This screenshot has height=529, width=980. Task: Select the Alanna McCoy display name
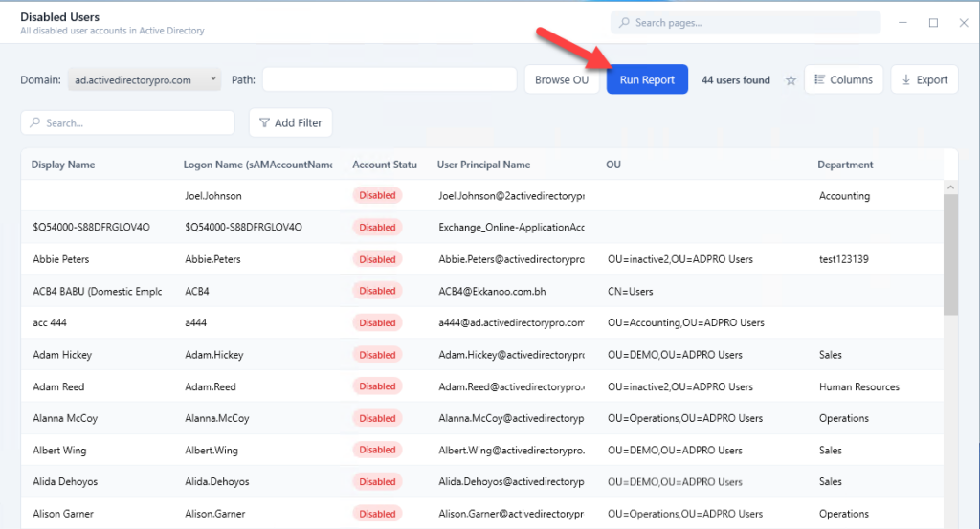65,418
